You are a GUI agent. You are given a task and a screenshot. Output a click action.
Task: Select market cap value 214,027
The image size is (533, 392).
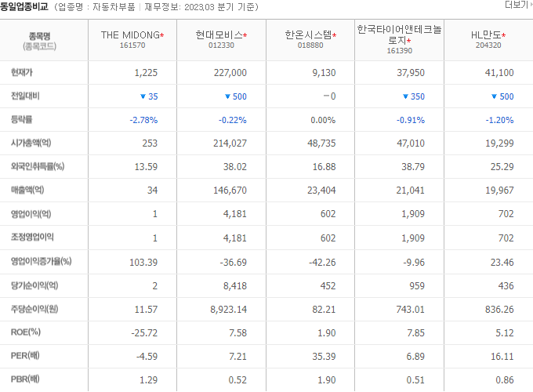(x=230, y=143)
